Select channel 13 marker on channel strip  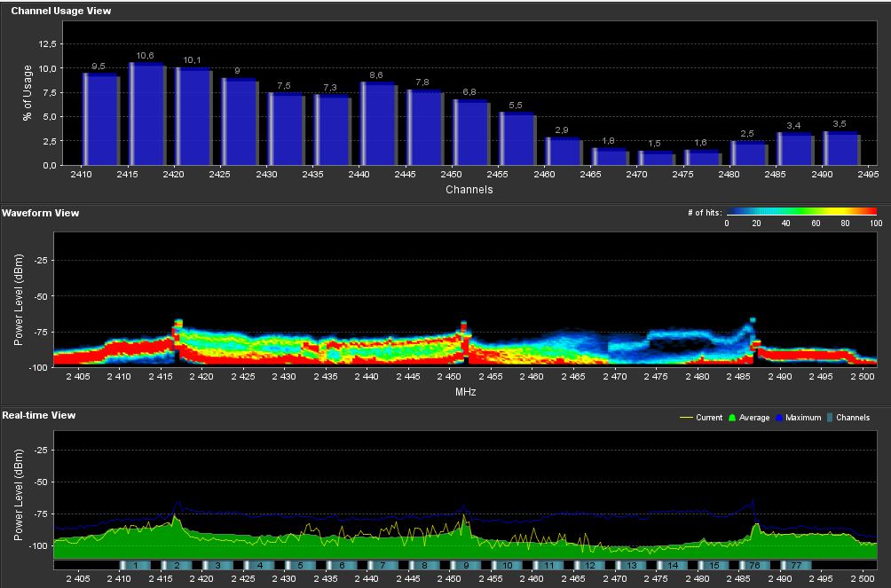coord(631,565)
